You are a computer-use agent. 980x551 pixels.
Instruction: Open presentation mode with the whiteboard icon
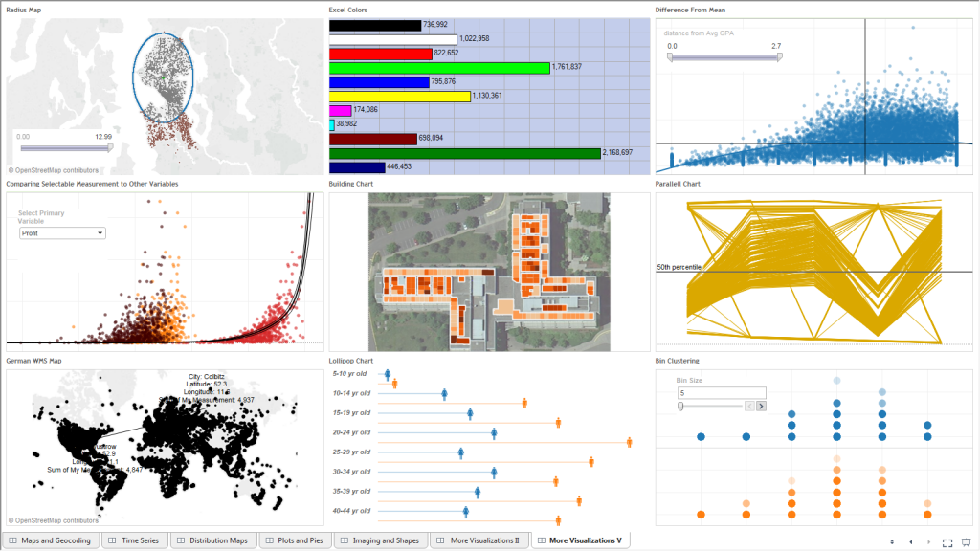click(x=966, y=542)
